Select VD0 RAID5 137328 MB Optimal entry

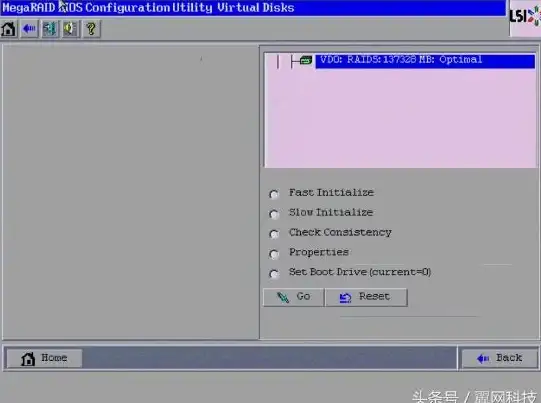(x=425, y=61)
